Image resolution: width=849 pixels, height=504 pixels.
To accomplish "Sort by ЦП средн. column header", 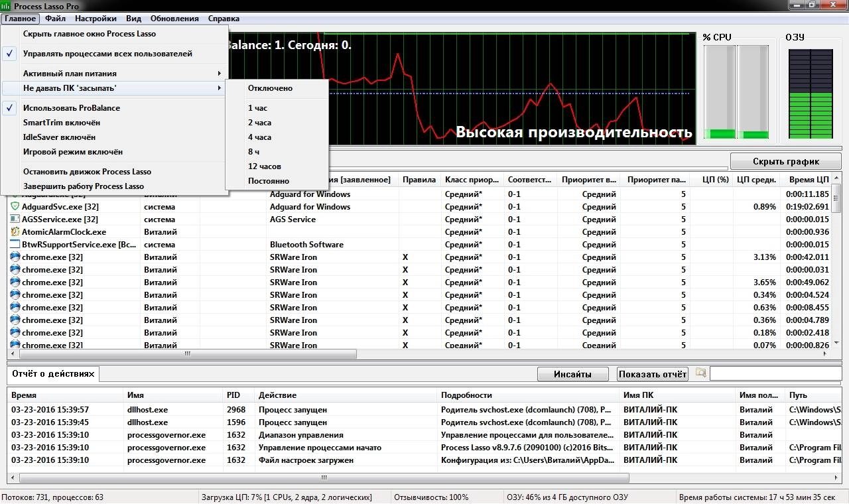I will tap(756, 180).
